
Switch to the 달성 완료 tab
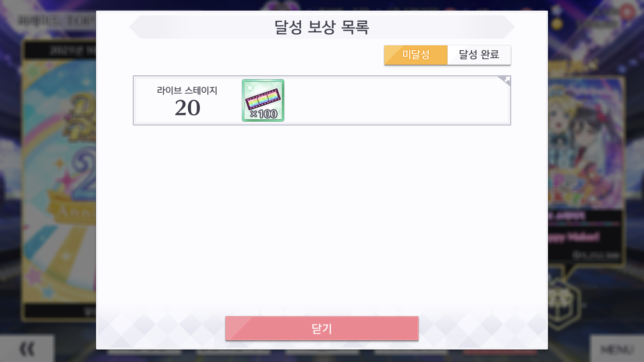(x=479, y=55)
